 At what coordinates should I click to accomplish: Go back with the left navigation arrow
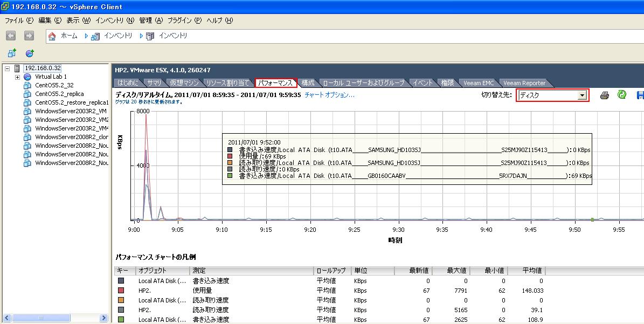pyautogui.click(x=11, y=36)
